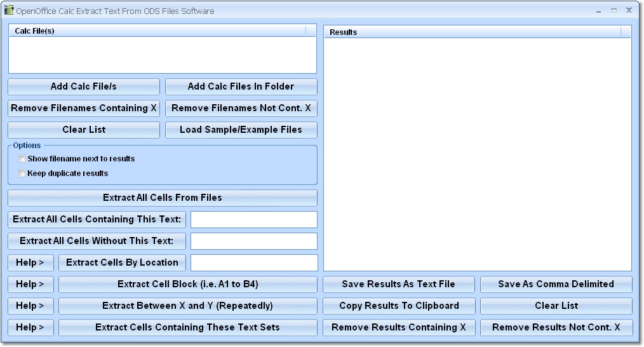The height and width of the screenshot is (347, 644).
Task: Close the application window
Action: 629,10
